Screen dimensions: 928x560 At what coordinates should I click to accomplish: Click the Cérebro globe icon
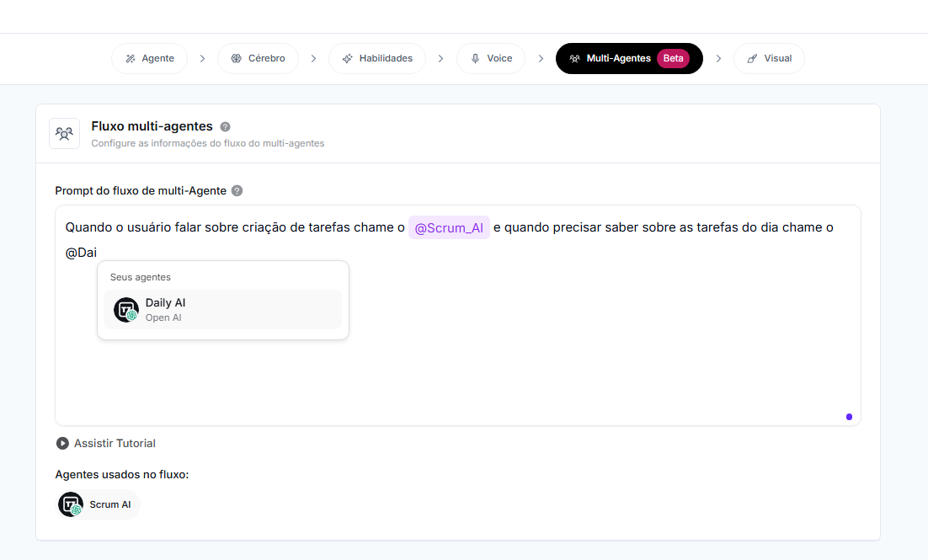click(235, 58)
